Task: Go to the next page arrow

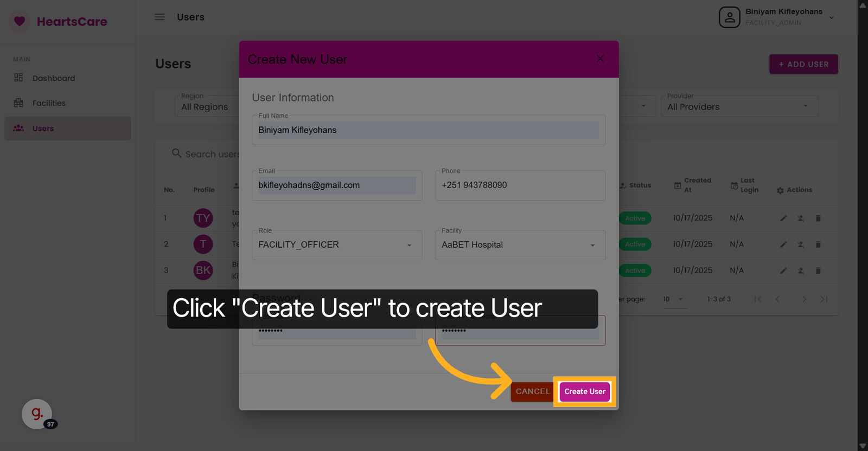Action: [804, 299]
